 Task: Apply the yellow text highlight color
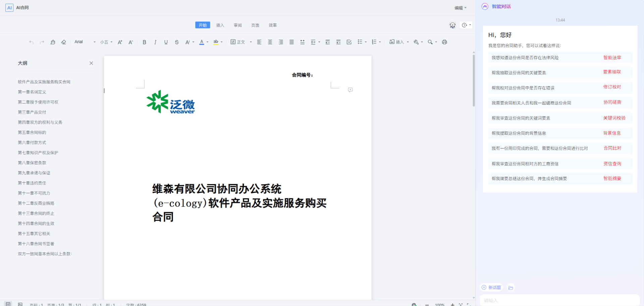pos(216,42)
